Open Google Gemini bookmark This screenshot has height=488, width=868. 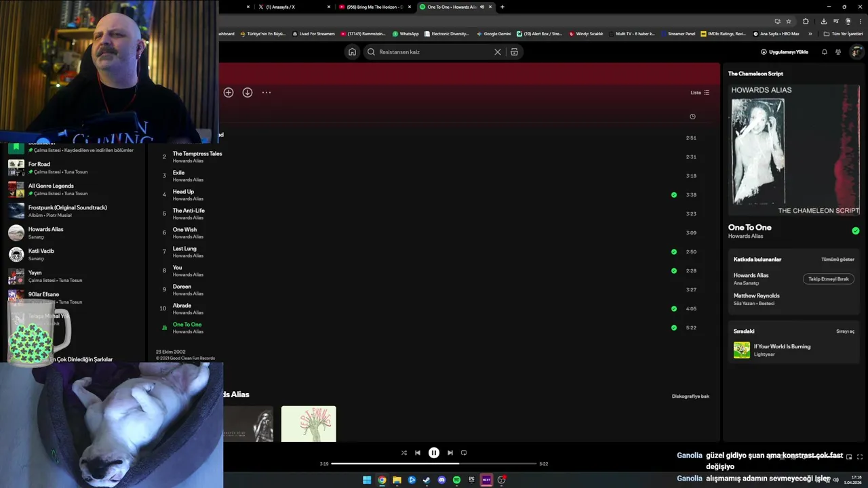coord(494,33)
